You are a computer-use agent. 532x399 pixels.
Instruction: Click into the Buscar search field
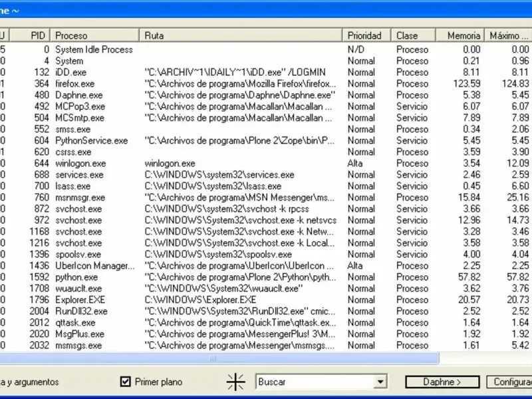(x=315, y=382)
